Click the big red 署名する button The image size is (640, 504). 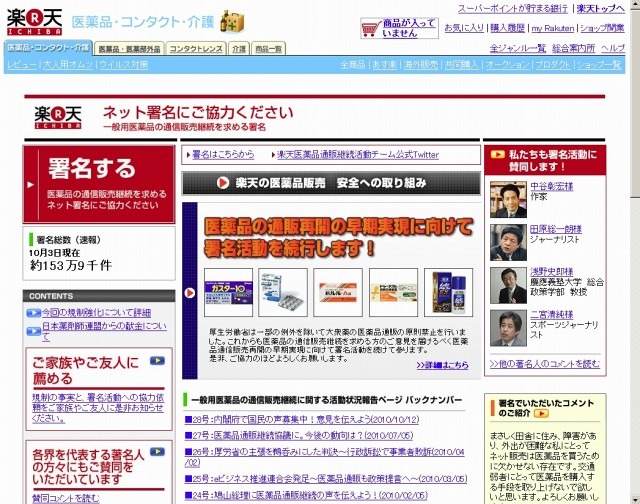99,184
